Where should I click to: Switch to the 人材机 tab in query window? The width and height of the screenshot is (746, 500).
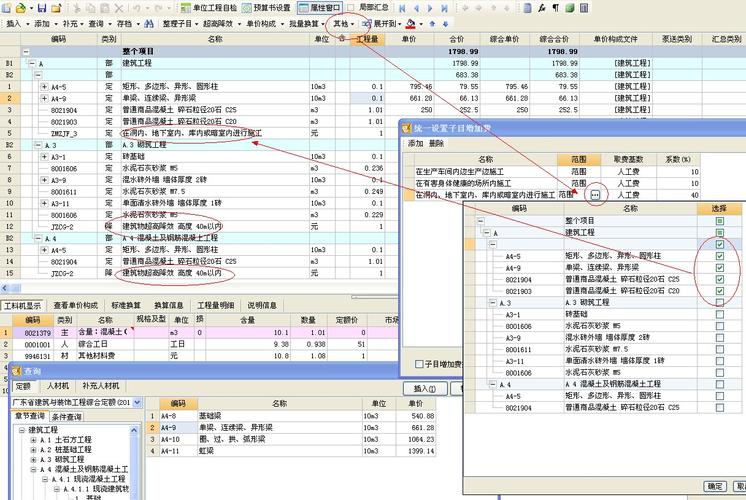coord(58,386)
